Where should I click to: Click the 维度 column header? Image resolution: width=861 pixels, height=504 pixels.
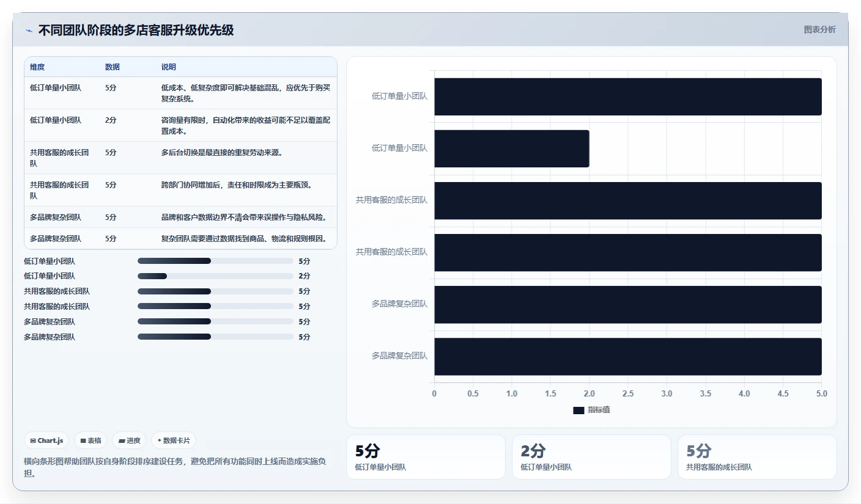click(x=37, y=67)
